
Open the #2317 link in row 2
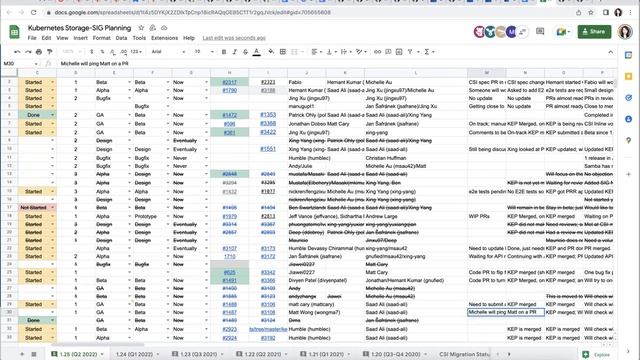tap(229, 82)
